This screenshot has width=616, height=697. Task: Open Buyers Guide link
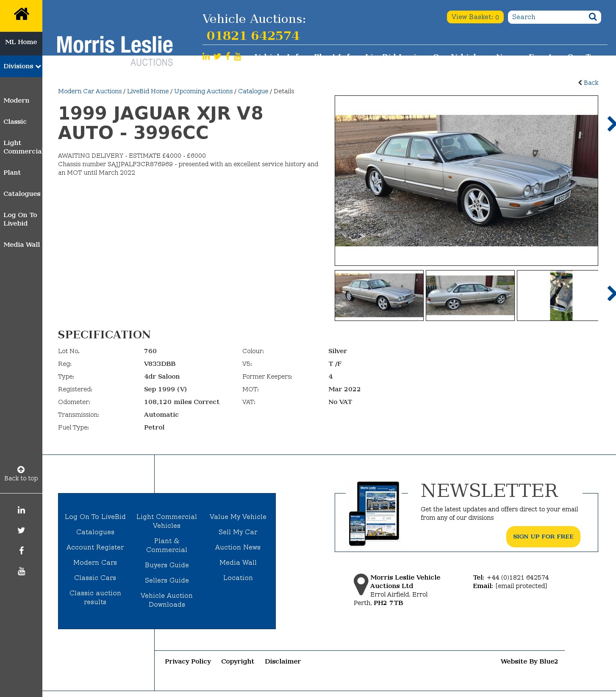tap(167, 565)
